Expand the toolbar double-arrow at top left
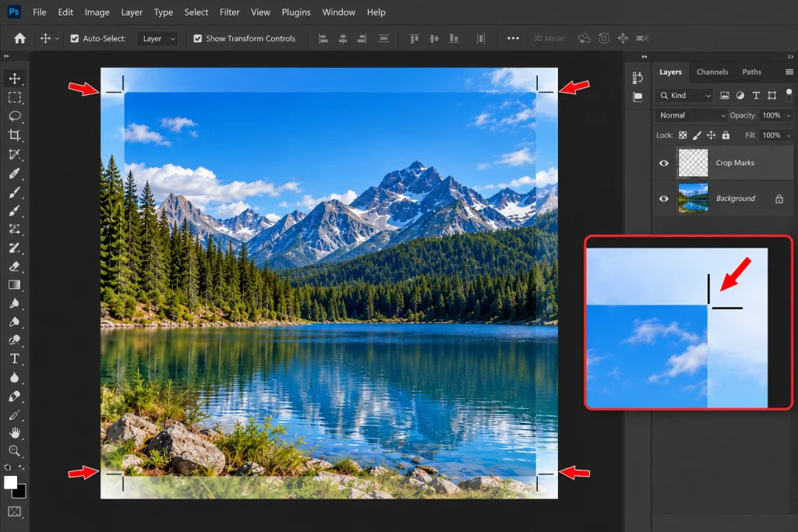Screen dimensions: 798x532 click(x=6, y=56)
